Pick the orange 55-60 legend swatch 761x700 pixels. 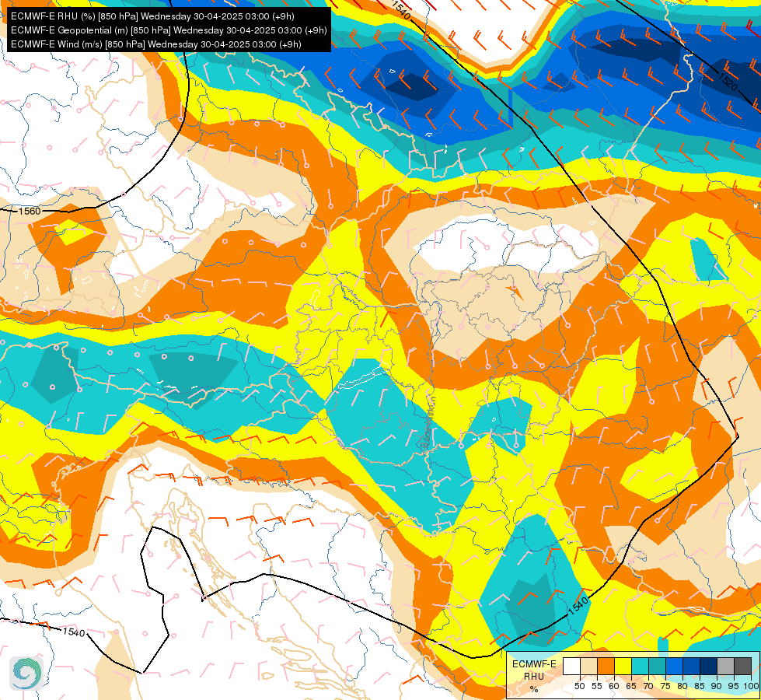click(606, 666)
